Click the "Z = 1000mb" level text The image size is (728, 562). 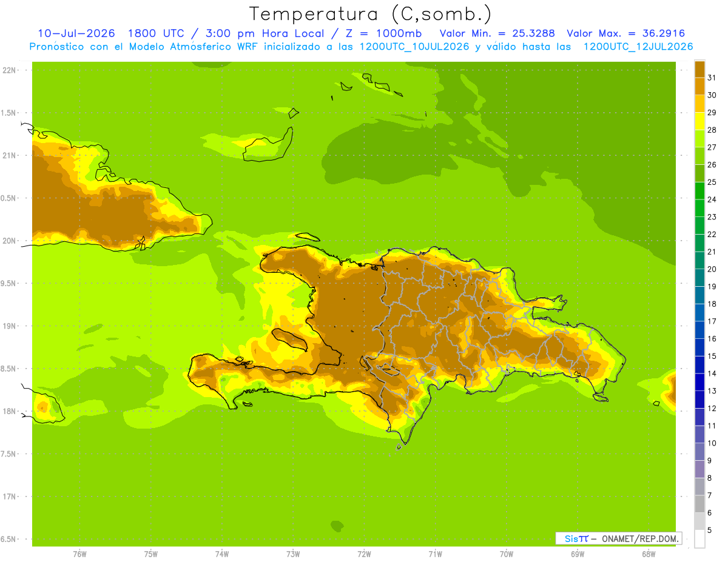click(383, 33)
